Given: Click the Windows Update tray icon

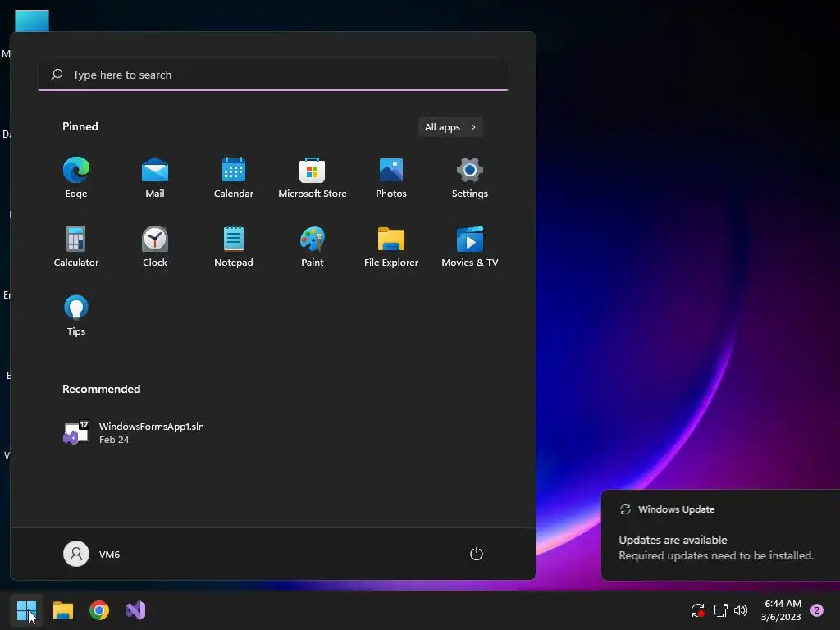Looking at the screenshot, I should coord(697,610).
